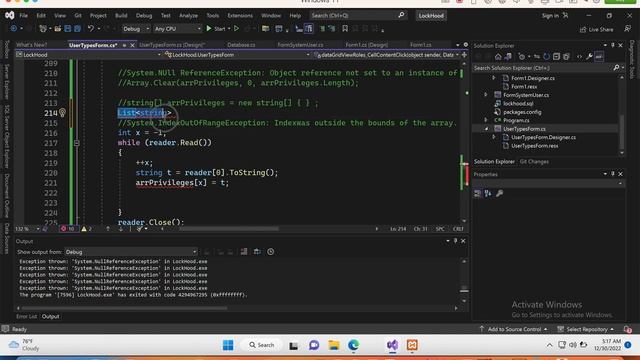Click the XAMPP icon in taskbar
This screenshot has height=360, width=640.
(x=412, y=345)
